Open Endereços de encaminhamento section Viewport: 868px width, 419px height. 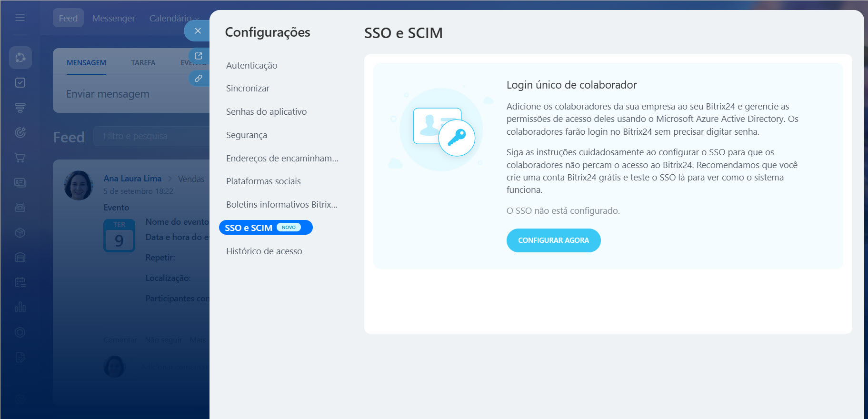point(282,158)
